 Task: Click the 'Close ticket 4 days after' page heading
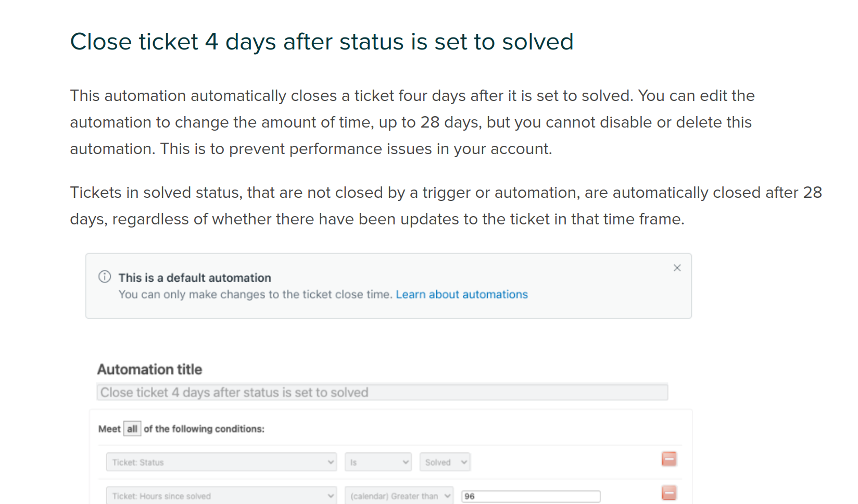coord(322,42)
